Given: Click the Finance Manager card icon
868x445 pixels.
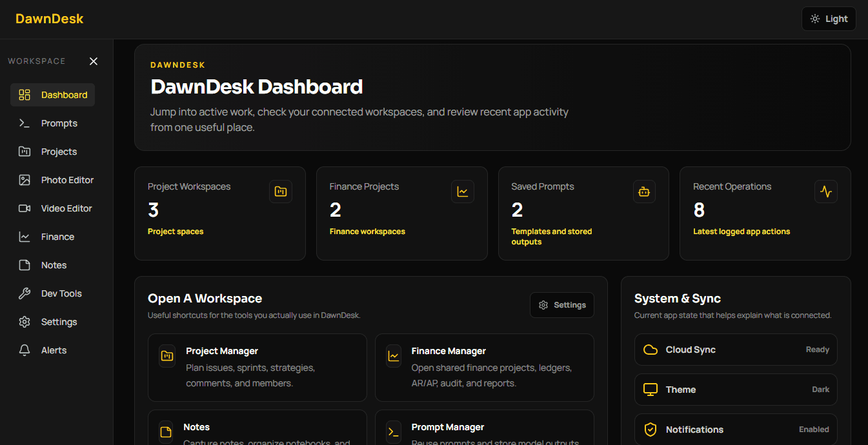Looking at the screenshot, I should click(x=394, y=355).
